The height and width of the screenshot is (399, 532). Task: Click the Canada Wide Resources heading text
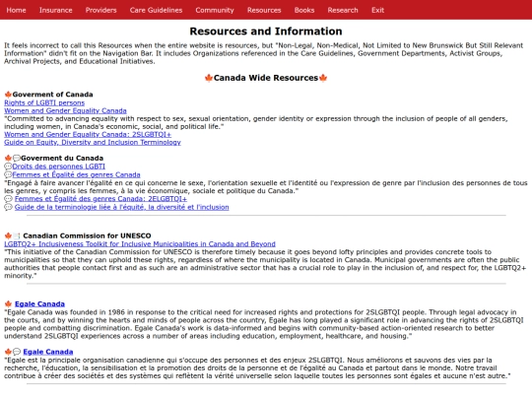click(266, 78)
